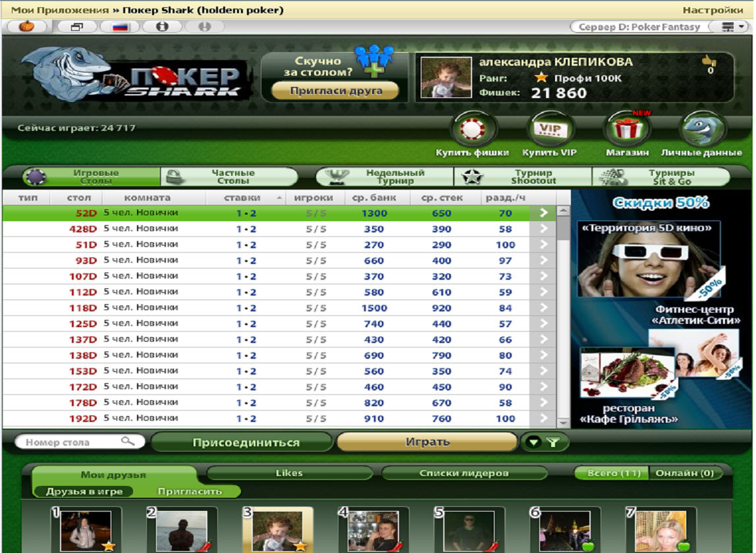
Task: Click the window restore icon in top toolbar
Action: [76, 27]
